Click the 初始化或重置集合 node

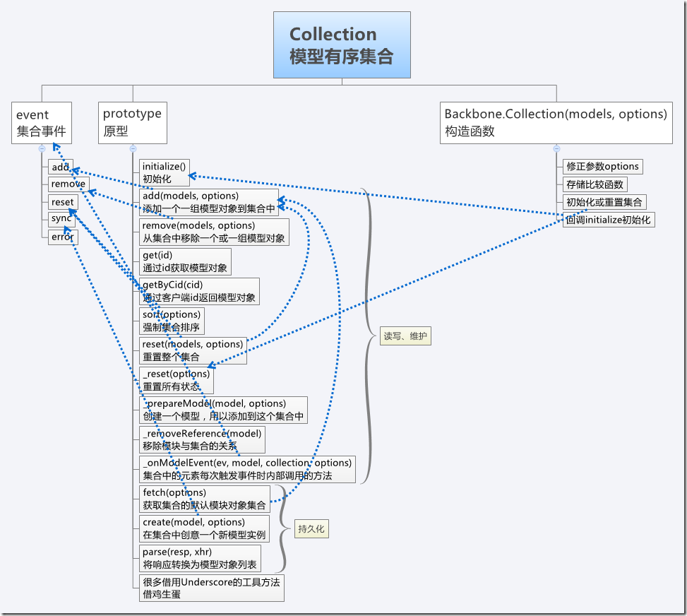pyautogui.click(x=604, y=202)
